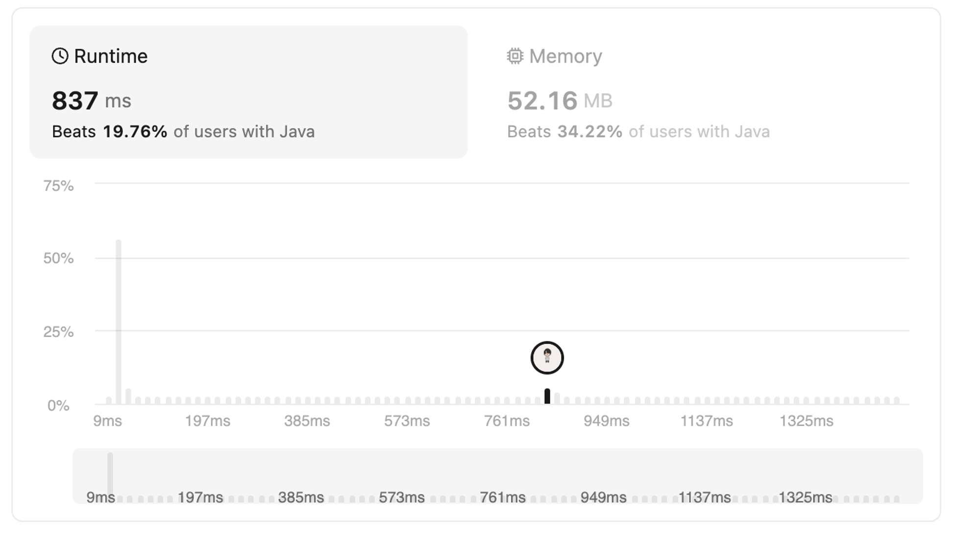This screenshot has height=548, width=980.
Task: Click the Memory chip icon
Action: pos(515,56)
